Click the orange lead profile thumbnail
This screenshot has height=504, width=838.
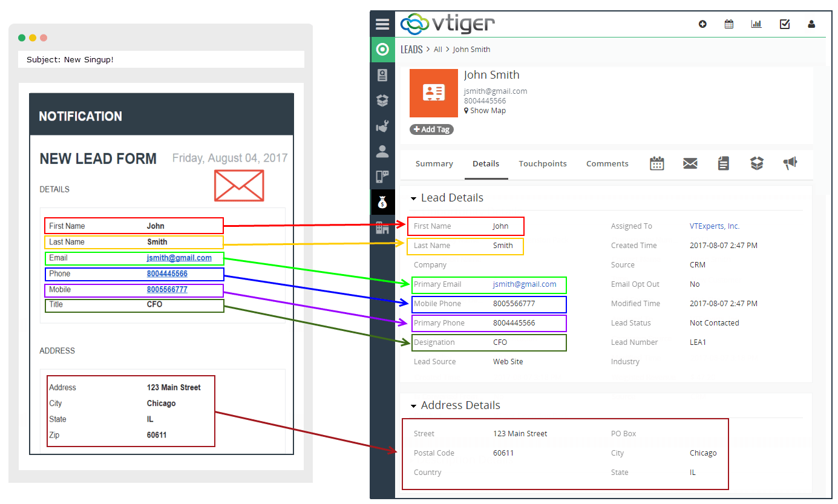[x=433, y=93]
